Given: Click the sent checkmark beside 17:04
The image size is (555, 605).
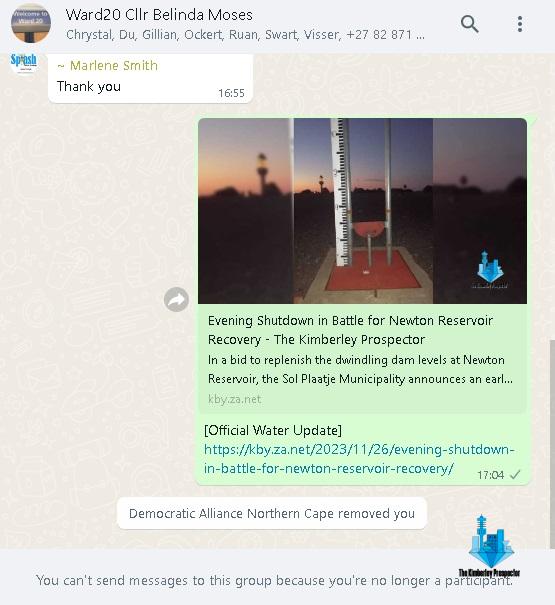Looking at the screenshot, I should (515, 475).
